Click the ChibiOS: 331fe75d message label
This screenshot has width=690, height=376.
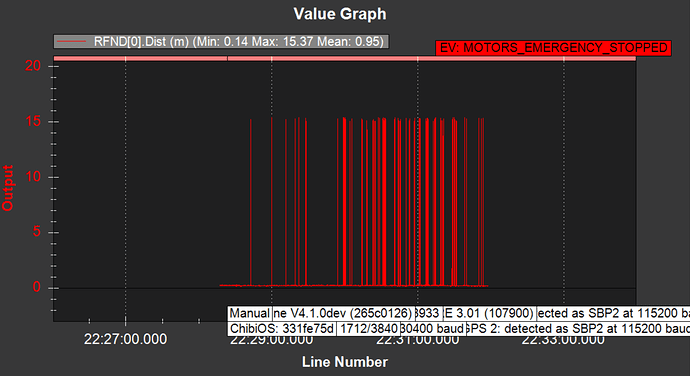(282, 329)
